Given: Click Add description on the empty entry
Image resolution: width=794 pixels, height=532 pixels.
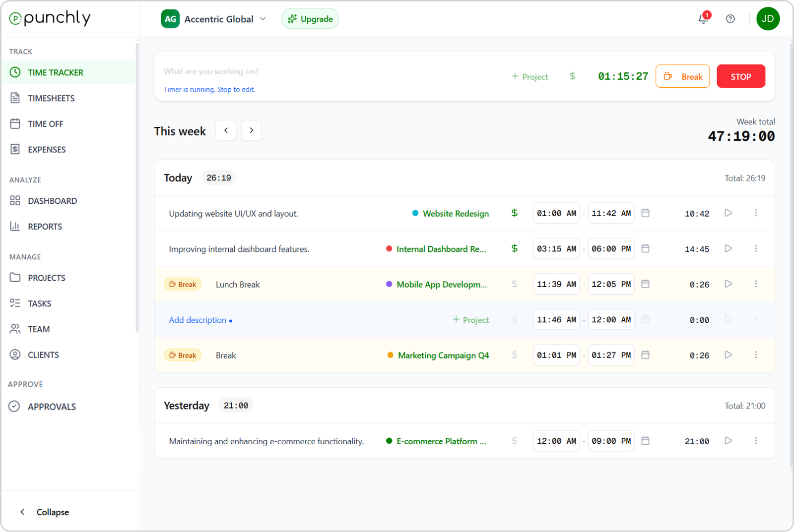Looking at the screenshot, I should click(198, 320).
